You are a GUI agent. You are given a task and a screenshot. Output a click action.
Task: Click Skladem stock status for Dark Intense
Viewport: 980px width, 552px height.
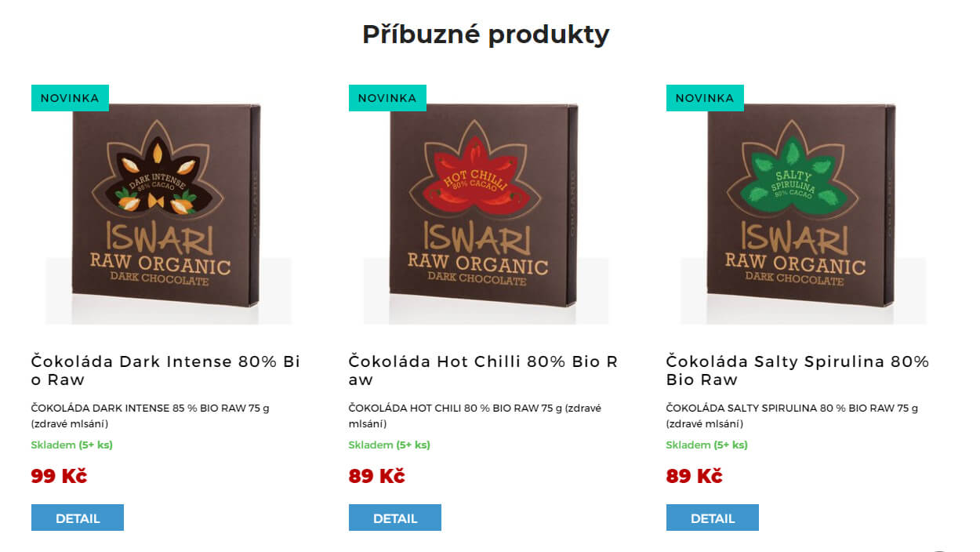click(x=72, y=445)
